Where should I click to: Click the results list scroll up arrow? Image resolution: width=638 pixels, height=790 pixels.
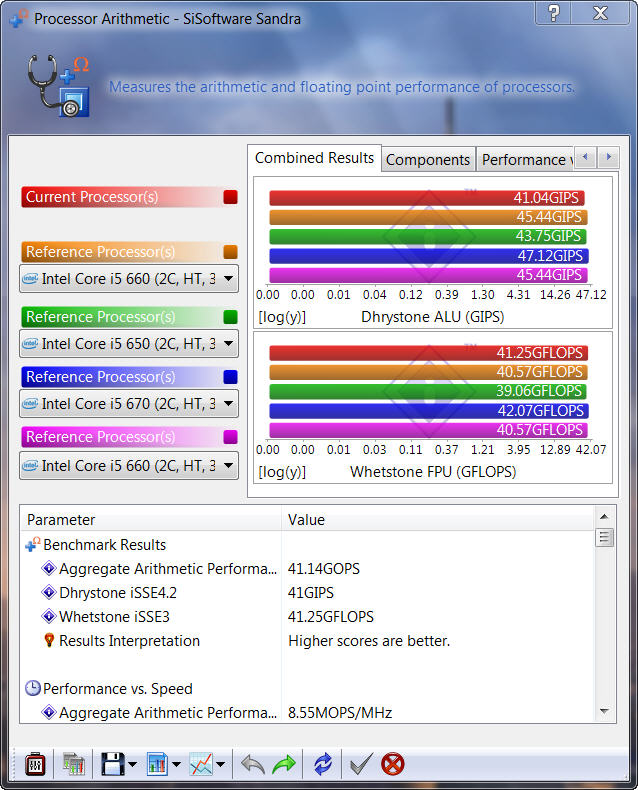click(x=604, y=516)
